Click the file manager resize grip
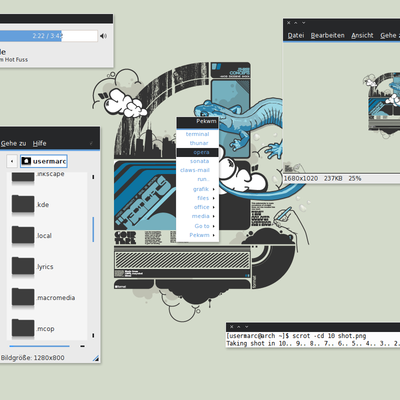The image size is (400, 400). 96,358
